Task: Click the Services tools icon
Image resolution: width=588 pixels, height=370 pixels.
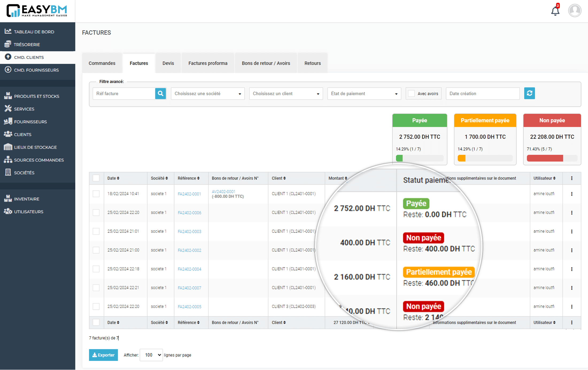Action: pyautogui.click(x=8, y=108)
